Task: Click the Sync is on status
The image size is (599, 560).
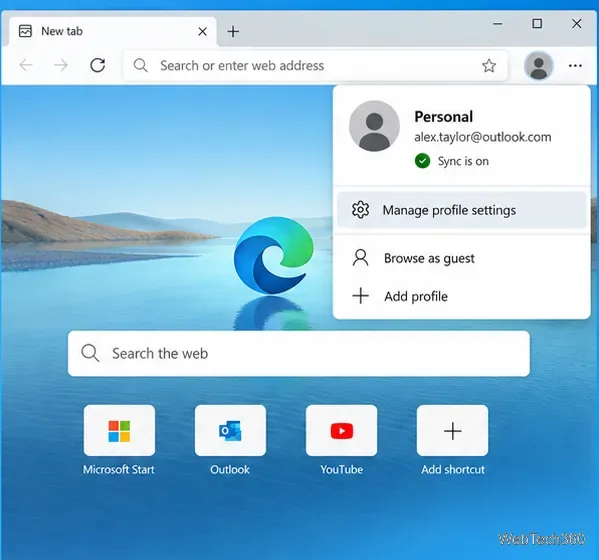Action: [463, 161]
